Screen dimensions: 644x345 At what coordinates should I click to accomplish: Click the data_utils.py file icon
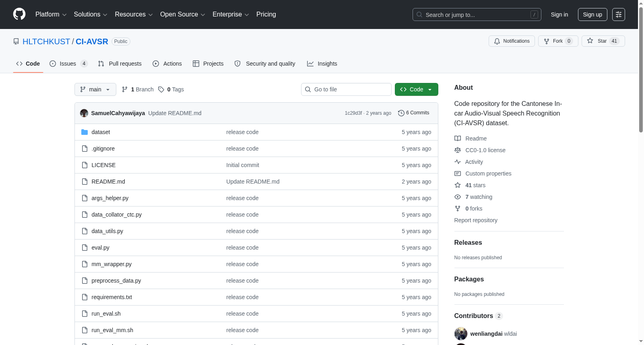click(x=85, y=231)
